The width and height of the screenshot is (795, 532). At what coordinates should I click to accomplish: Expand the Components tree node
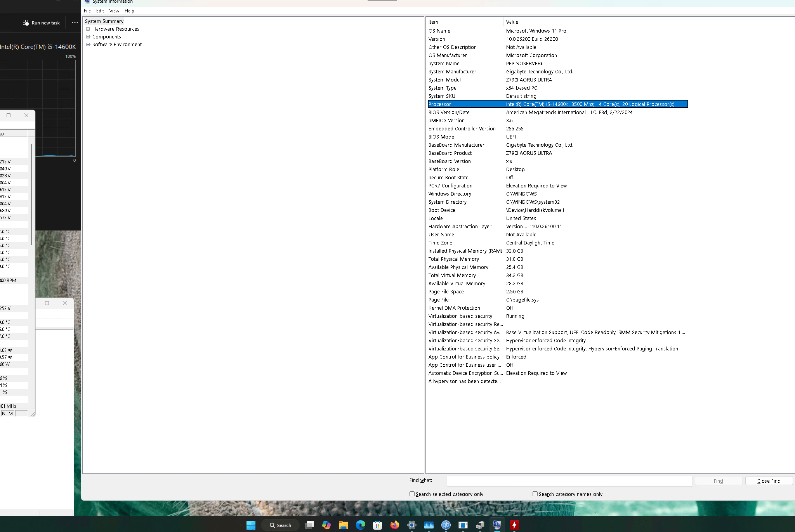pyautogui.click(x=88, y=37)
